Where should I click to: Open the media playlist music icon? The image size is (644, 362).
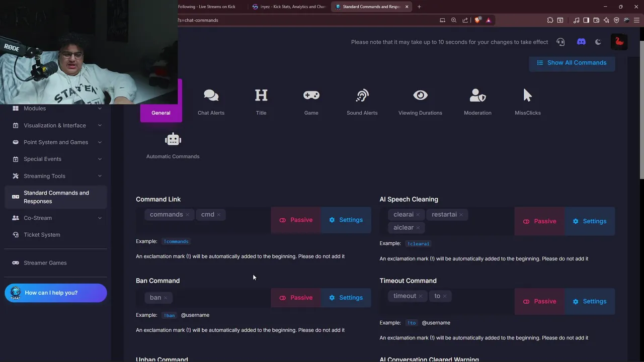tap(576, 20)
